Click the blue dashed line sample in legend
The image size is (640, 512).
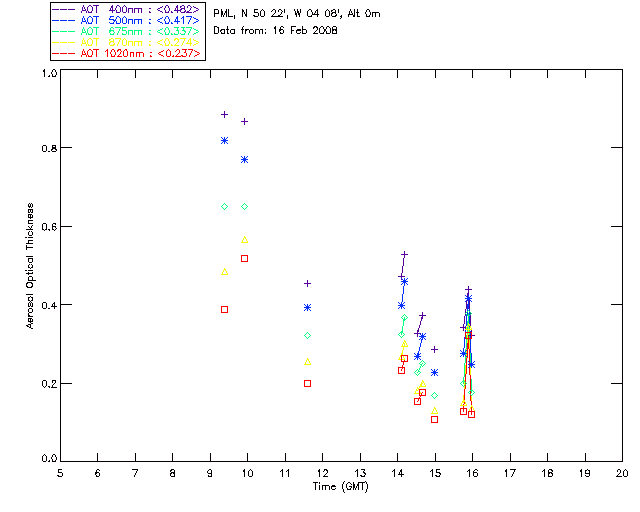click(x=64, y=20)
